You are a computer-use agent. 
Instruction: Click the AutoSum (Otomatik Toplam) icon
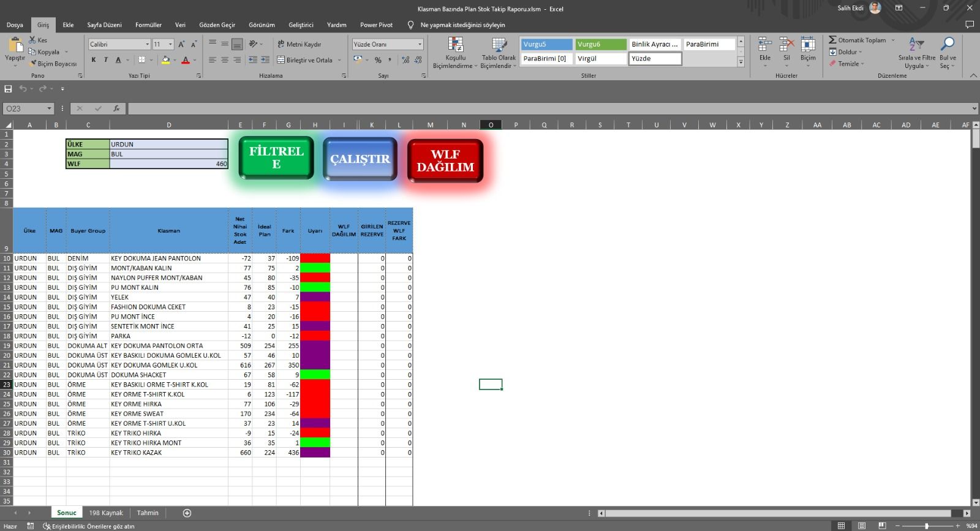(x=833, y=40)
